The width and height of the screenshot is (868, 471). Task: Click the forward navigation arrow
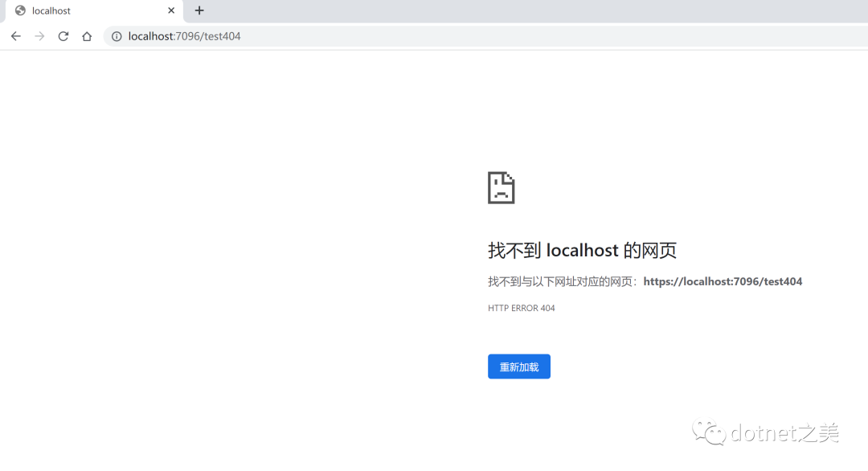click(x=39, y=36)
